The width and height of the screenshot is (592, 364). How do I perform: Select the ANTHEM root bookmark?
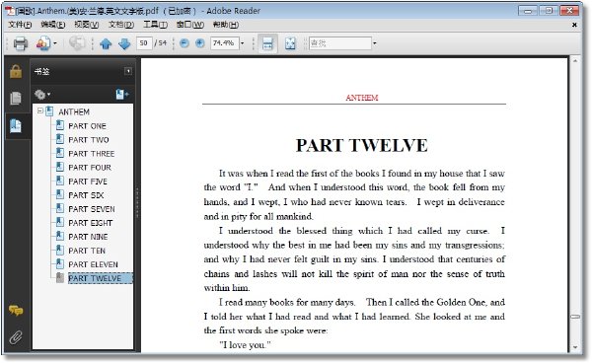click(x=74, y=111)
